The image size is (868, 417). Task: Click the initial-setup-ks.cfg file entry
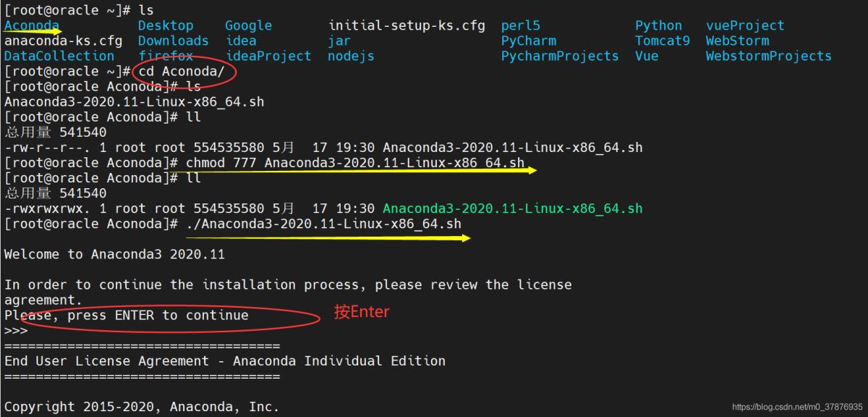point(408,25)
